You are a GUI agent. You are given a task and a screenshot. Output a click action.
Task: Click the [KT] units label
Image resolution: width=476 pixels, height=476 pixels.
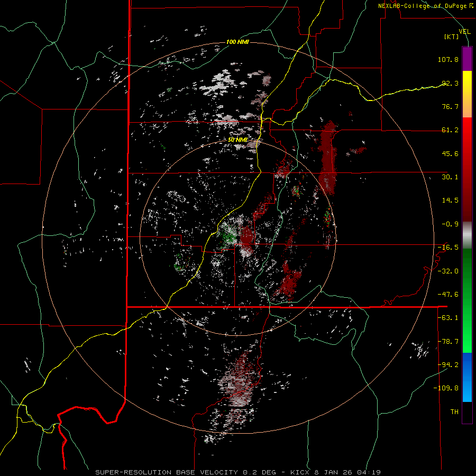tap(452, 37)
